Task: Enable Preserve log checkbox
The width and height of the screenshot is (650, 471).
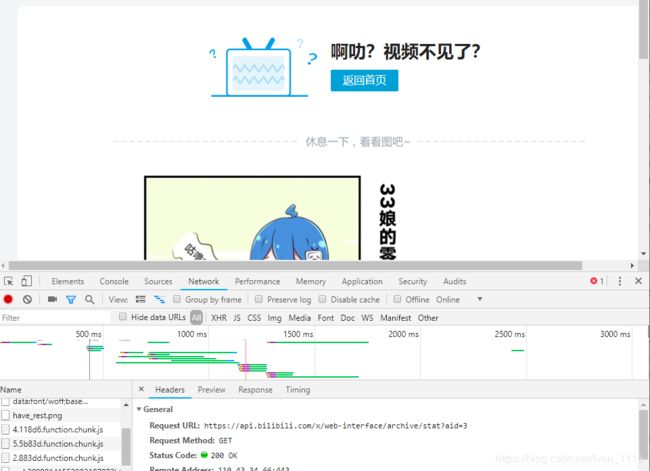Action: [x=259, y=299]
